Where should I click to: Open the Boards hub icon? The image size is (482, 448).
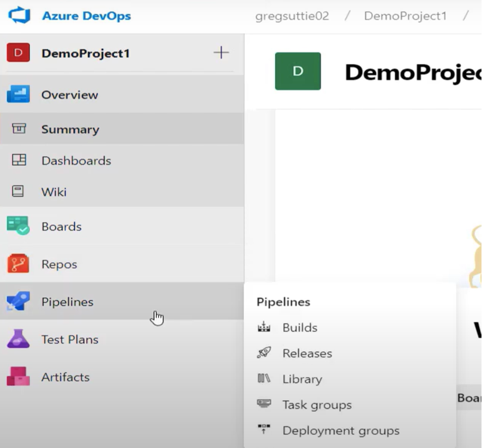pyautogui.click(x=18, y=226)
